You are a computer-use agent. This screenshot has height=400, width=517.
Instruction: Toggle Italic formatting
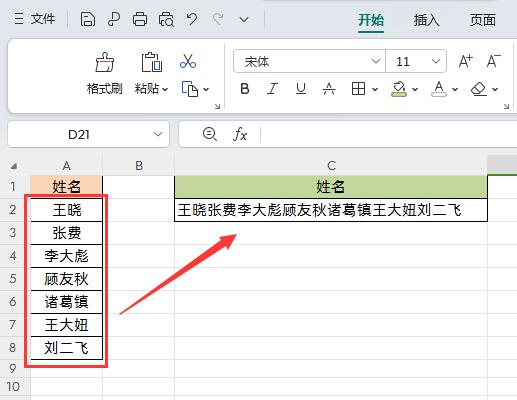click(272, 89)
